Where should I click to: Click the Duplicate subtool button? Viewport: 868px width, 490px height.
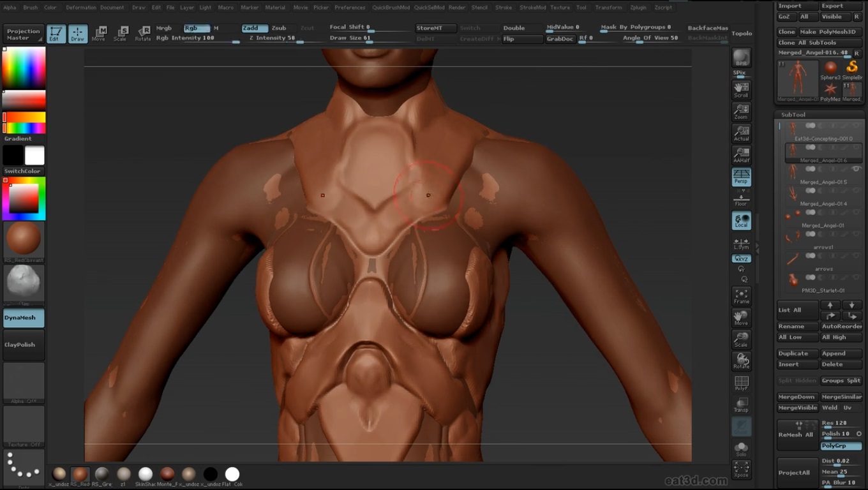click(797, 353)
